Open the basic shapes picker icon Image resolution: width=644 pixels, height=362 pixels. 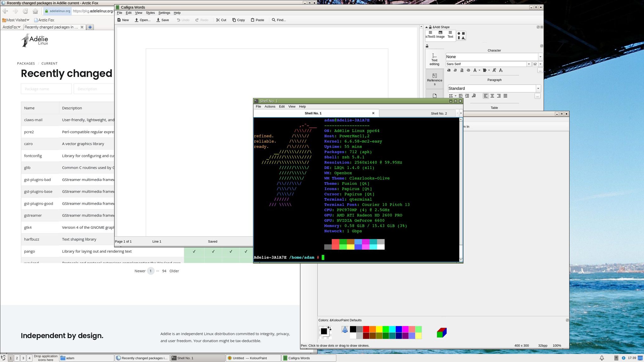coord(461,36)
